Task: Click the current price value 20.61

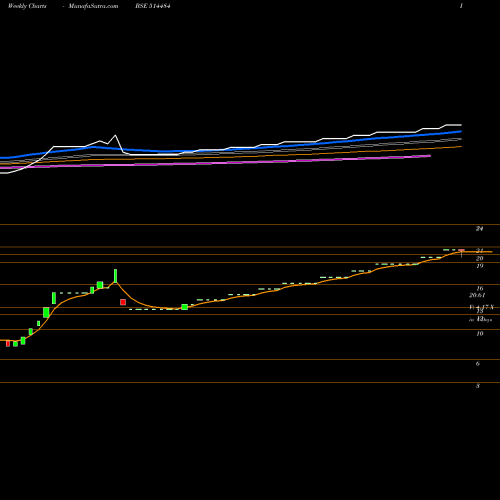Action: point(477,295)
